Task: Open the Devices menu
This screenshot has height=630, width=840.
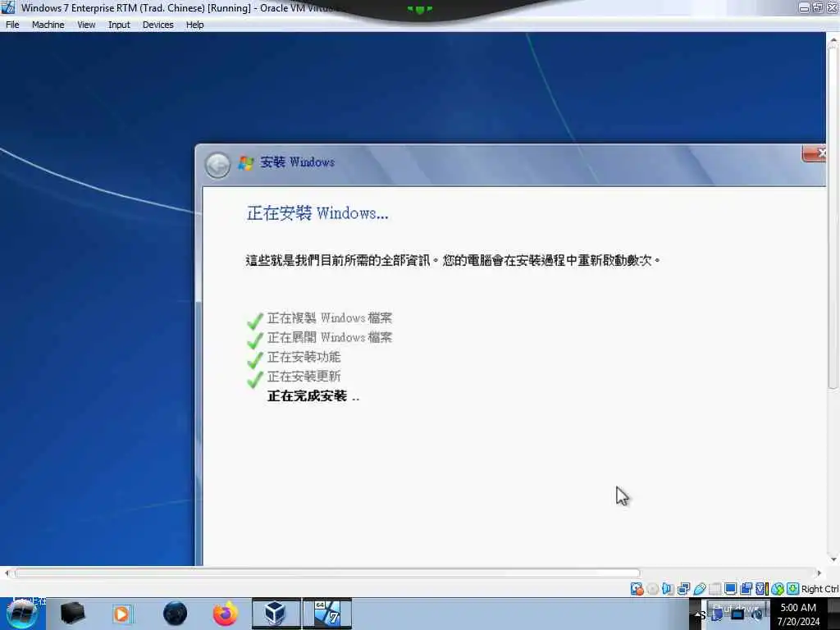Action: point(158,25)
